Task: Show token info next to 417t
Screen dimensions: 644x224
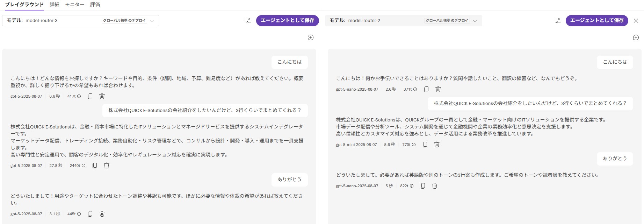Action: [79, 96]
